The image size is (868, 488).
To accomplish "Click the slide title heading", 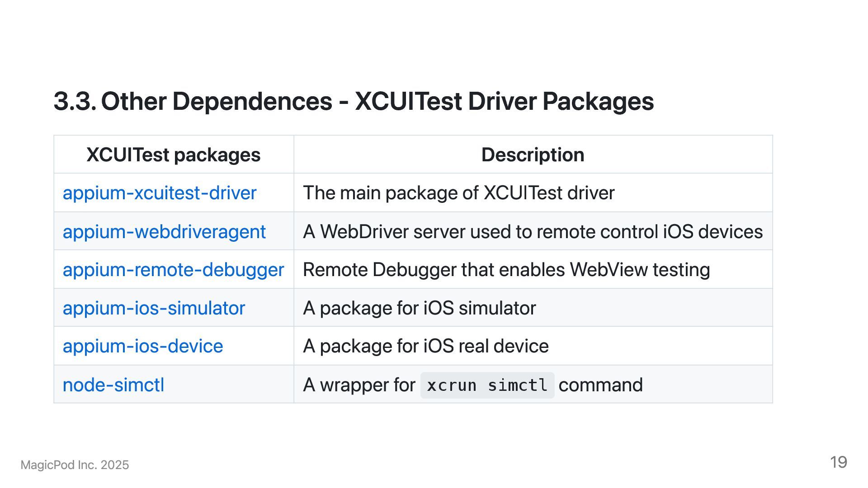I will (x=354, y=101).
